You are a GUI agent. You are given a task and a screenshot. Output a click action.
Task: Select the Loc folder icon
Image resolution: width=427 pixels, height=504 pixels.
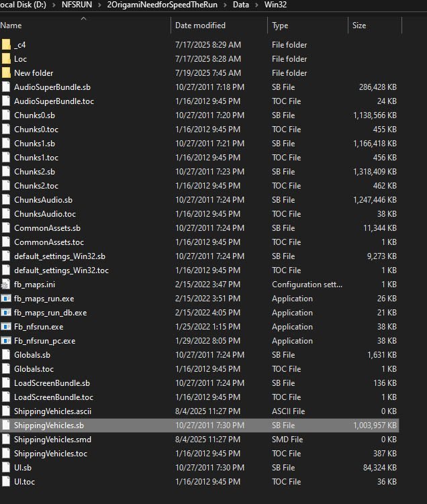click(6, 59)
